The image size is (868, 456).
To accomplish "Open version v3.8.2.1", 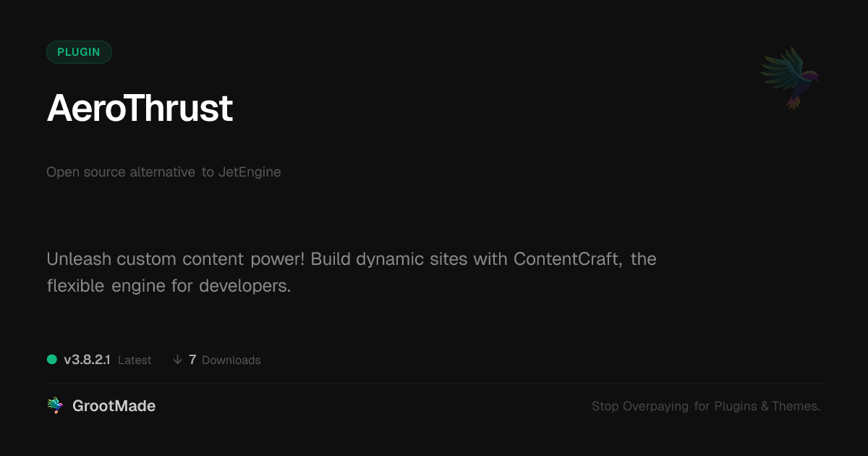I will click(87, 360).
